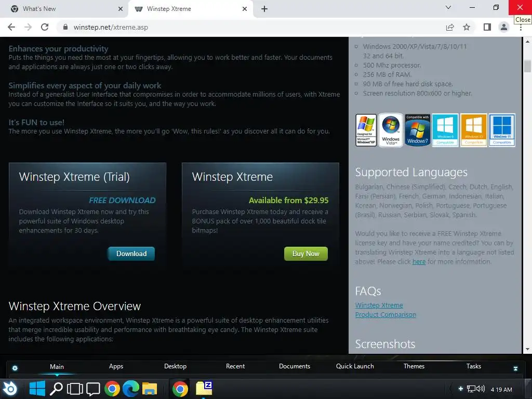The height and width of the screenshot is (399, 532).
Task: Open the volume speaker tray icon
Action: coord(481,389)
